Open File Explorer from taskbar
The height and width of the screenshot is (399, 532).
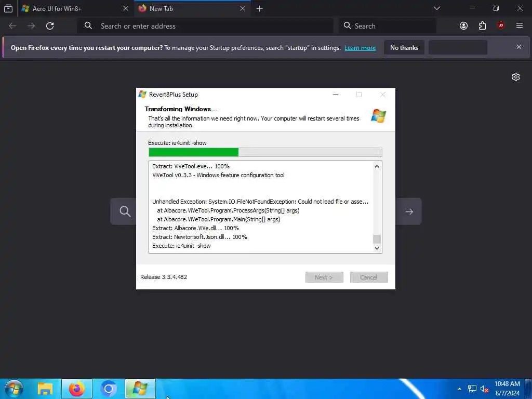tap(45, 389)
